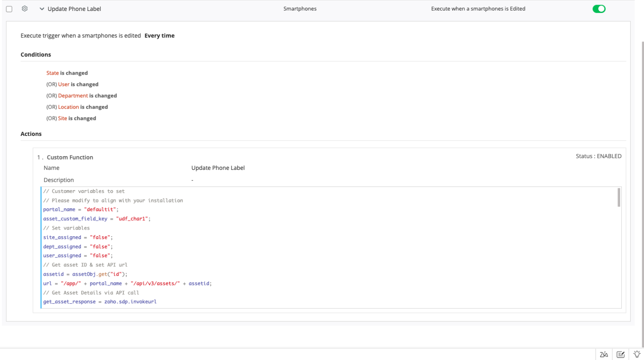Viewport: 644px width, 360px height.
Task: Select the Update Phone Label trigger checkbox
Action: 9,9
